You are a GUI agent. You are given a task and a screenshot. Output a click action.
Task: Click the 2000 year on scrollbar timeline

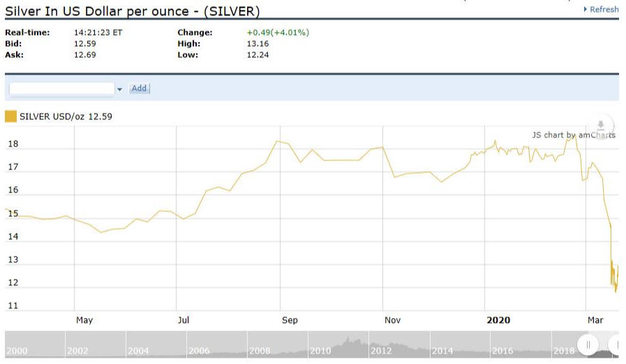[17, 351]
